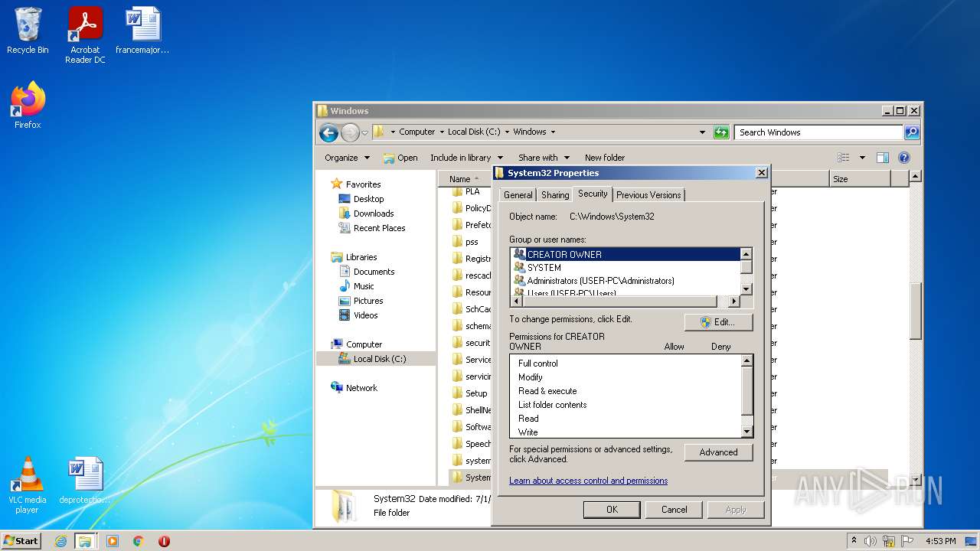Open Internet Explorer from taskbar
The image size is (980, 551).
point(60,541)
